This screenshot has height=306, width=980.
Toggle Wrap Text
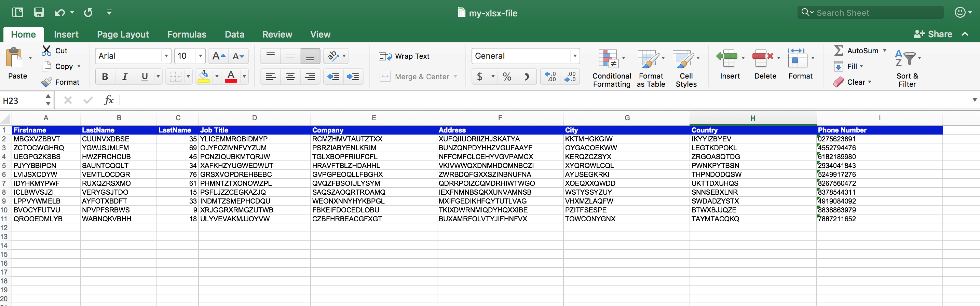[404, 56]
